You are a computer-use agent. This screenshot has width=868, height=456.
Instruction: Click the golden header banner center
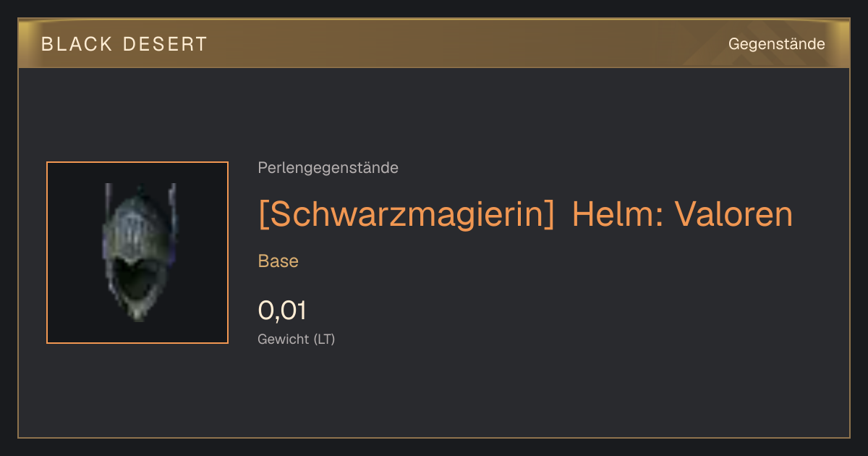coord(434,44)
